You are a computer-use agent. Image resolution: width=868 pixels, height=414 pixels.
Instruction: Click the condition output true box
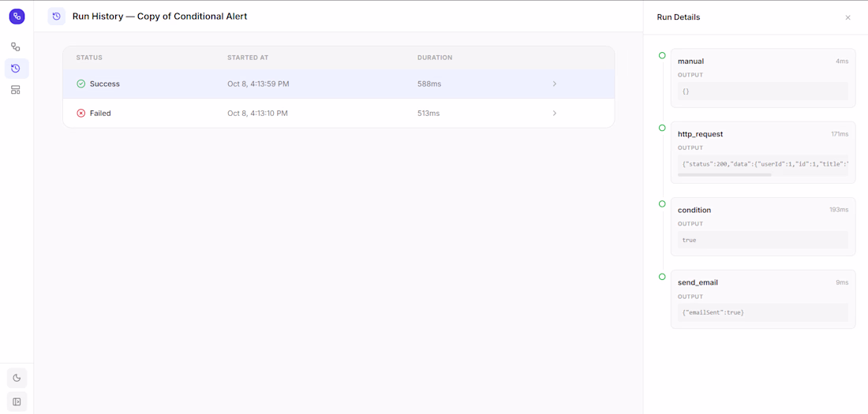pos(763,240)
